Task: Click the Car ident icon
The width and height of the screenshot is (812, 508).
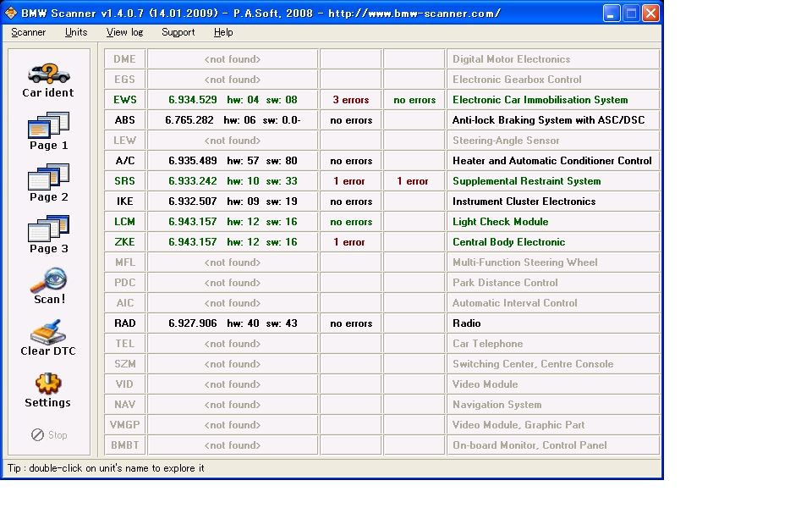Action: [49, 74]
